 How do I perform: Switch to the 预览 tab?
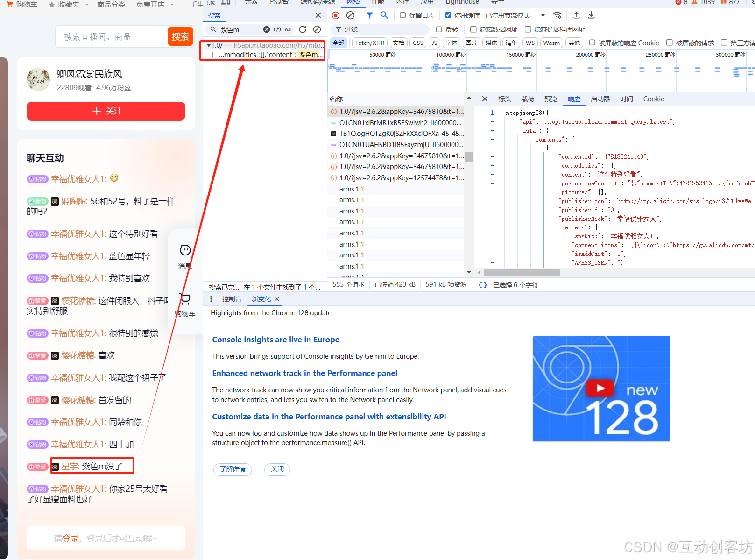pos(551,99)
